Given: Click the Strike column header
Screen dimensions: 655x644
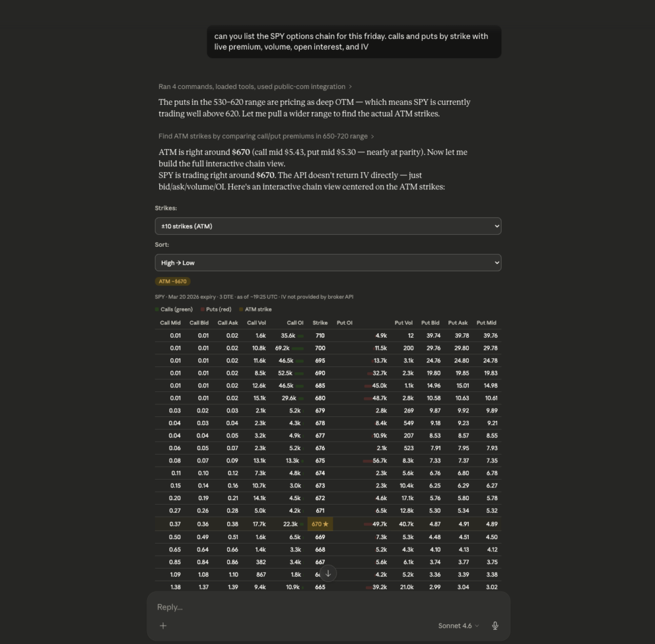Looking at the screenshot, I should point(320,323).
